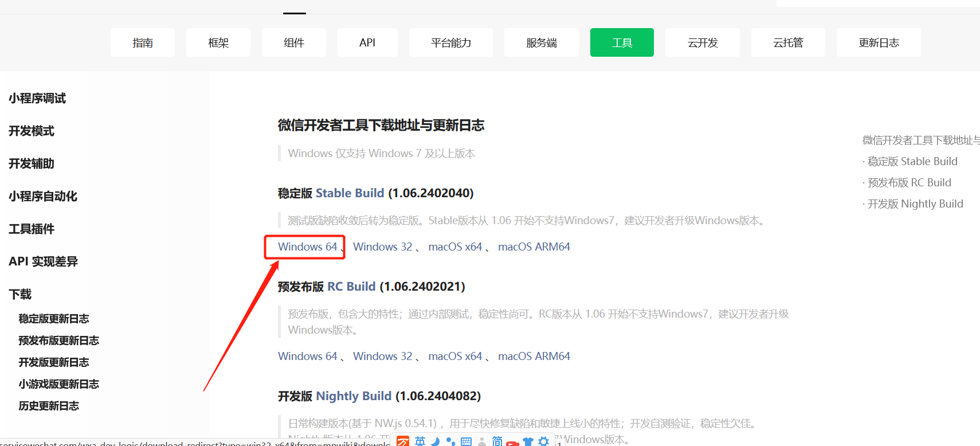Image resolution: width=980 pixels, height=446 pixels.
Task: Click the RC Build heading link
Action: click(351, 287)
